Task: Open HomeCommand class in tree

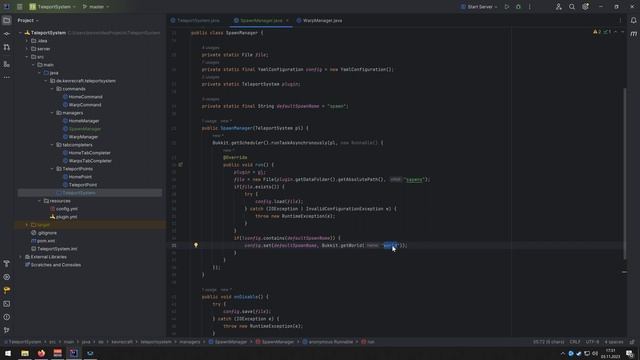Action: 82,97
